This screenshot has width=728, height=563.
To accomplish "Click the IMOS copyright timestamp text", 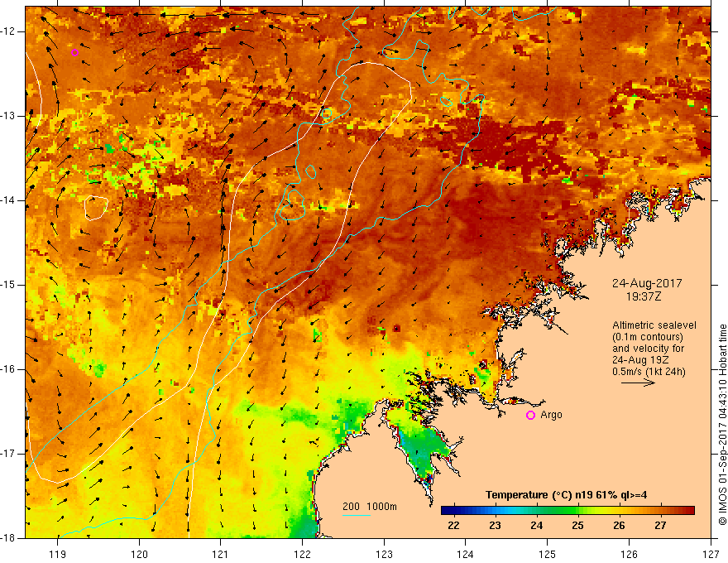I will pos(722,425).
